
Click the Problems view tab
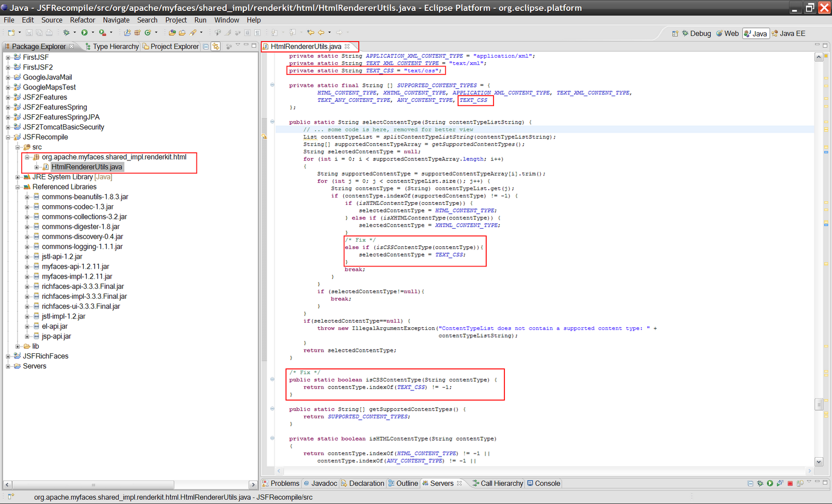click(x=284, y=483)
